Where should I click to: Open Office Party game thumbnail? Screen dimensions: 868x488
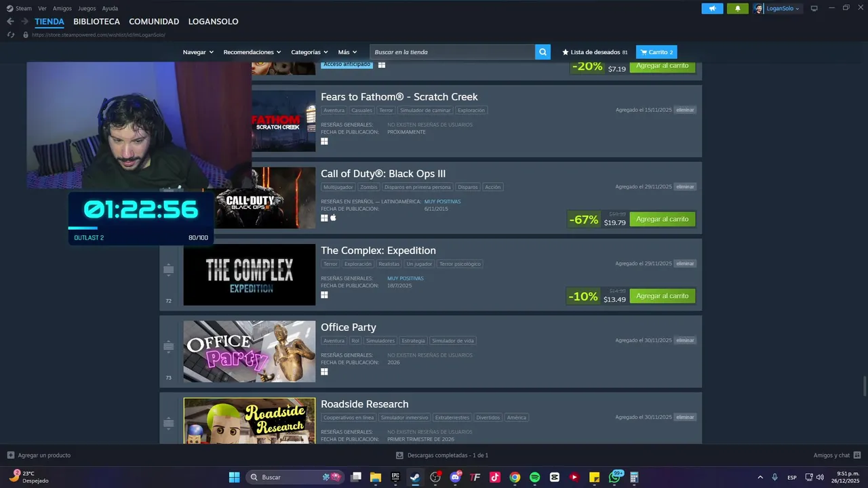point(250,351)
